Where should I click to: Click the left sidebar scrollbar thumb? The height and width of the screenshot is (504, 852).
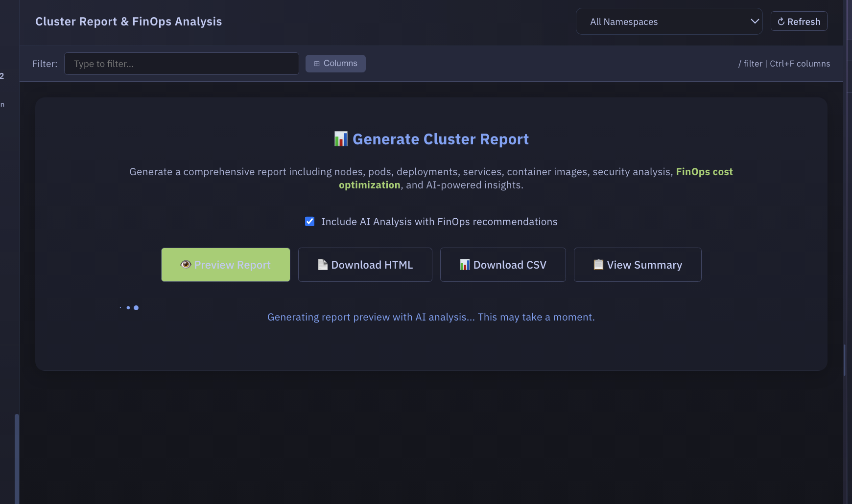pyautogui.click(x=17, y=458)
